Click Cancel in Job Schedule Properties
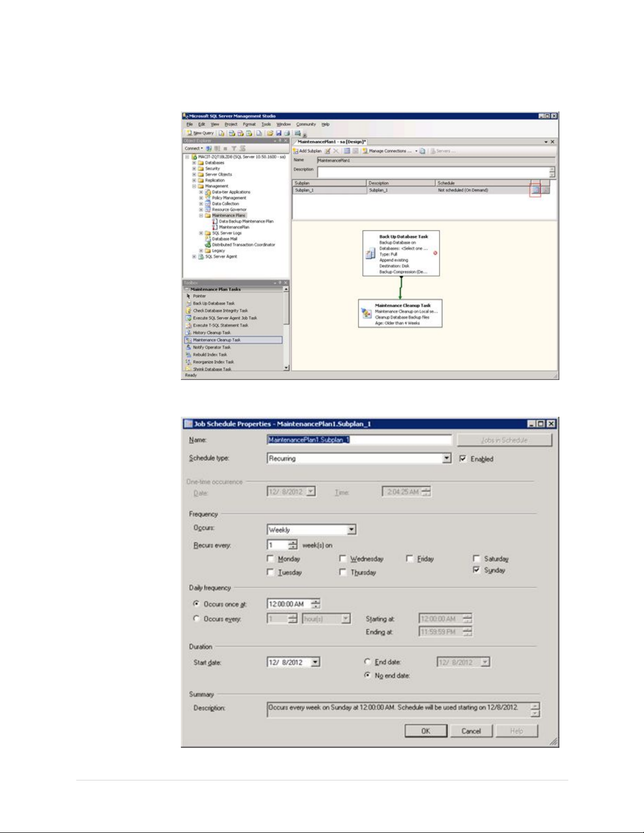Screen dimensions: 644x833 [471, 731]
